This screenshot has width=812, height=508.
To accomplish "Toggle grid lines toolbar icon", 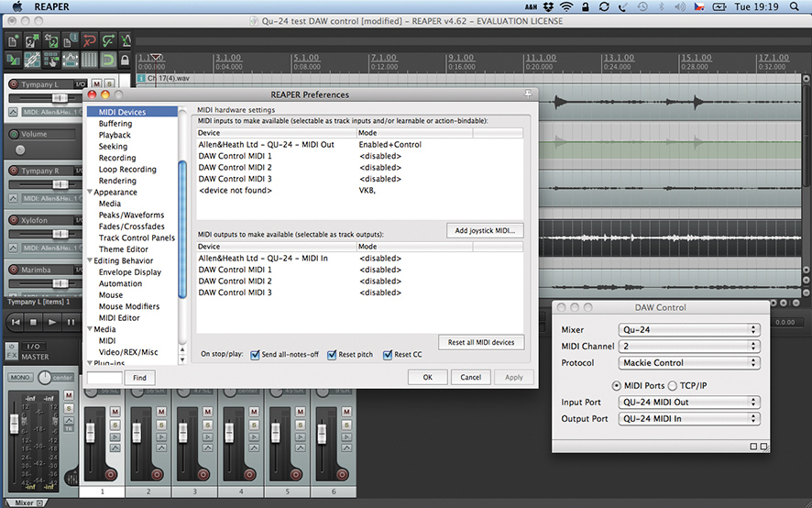I will pos(89,60).
